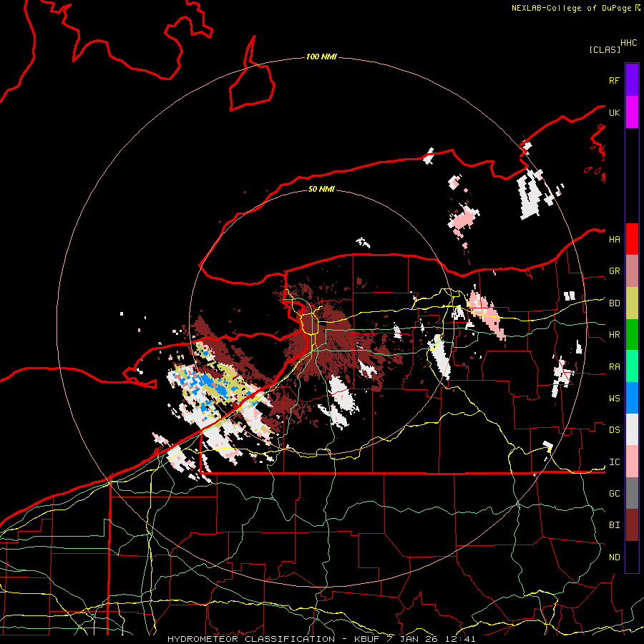The height and width of the screenshot is (644, 644).
Task: Click the 50 NMI range ring label
Action: pyautogui.click(x=321, y=189)
